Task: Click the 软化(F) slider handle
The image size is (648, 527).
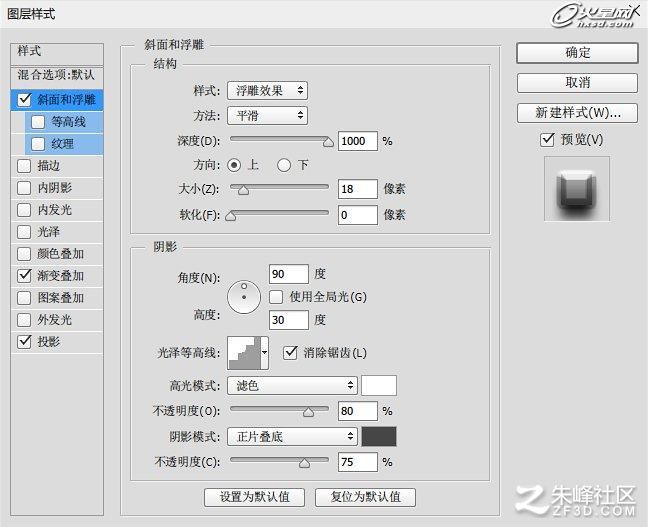Action: pos(231,216)
